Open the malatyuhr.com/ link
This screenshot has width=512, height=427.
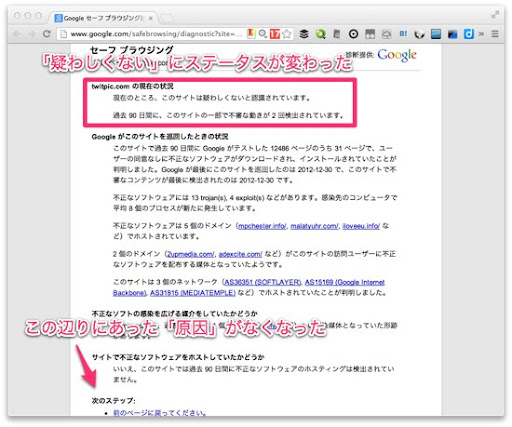(x=314, y=226)
